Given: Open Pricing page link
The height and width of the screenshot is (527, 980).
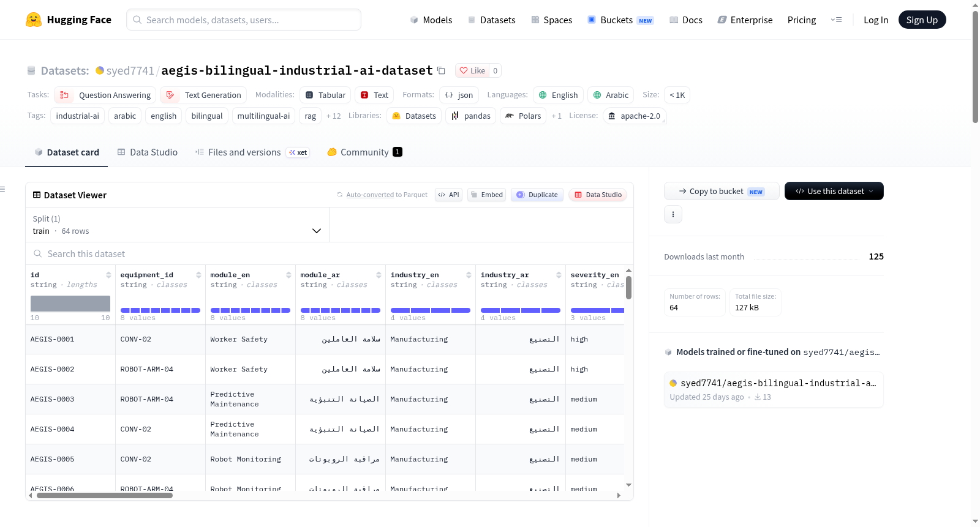Looking at the screenshot, I should point(802,20).
